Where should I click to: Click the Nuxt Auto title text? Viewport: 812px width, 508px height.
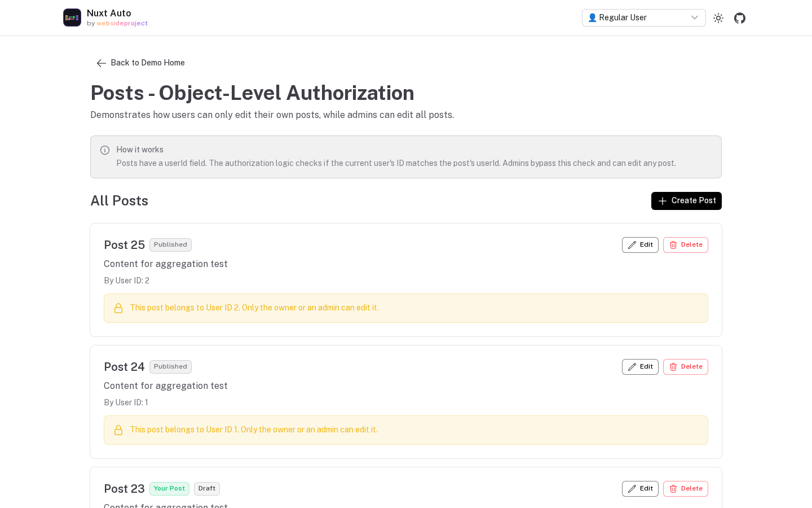click(109, 13)
